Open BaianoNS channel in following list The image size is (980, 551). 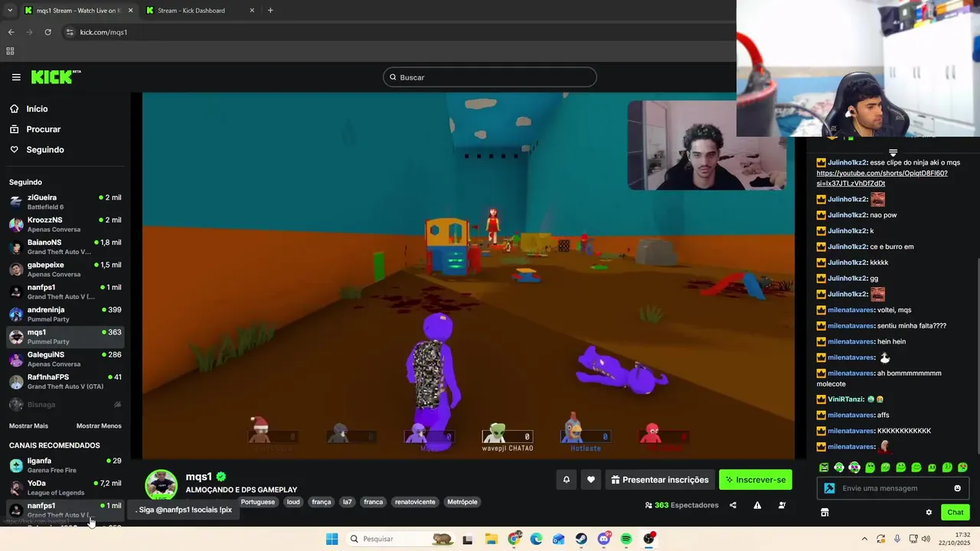pyautogui.click(x=65, y=246)
